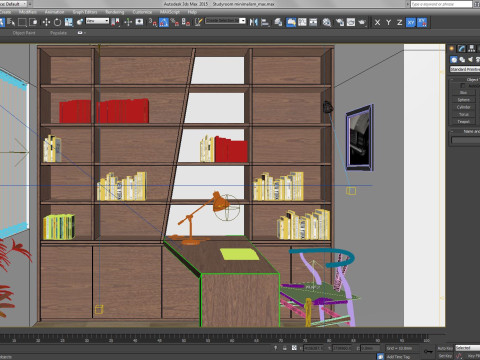The image size is (480, 360).
Task: Expand ribbon options arrow beside Populate
Action: tap(81, 33)
